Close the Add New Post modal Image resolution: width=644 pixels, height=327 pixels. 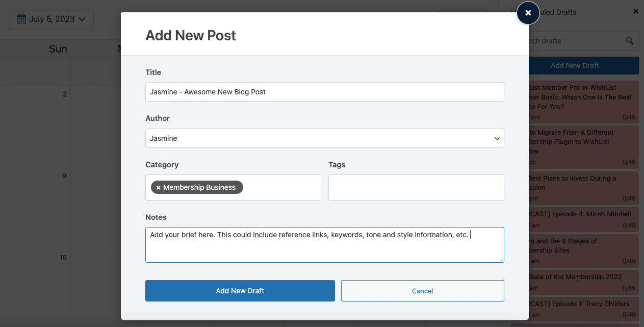point(528,13)
